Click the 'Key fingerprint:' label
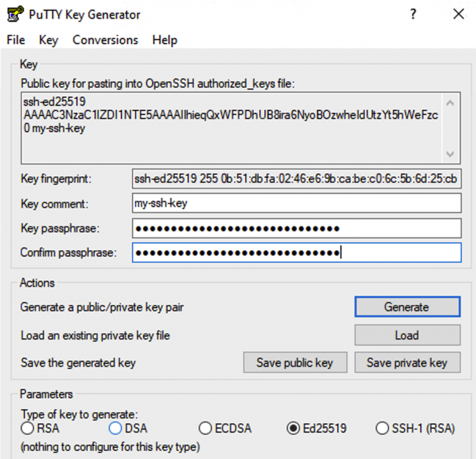The height and width of the screenshot is (459, 476). click(x=56, y=179)
